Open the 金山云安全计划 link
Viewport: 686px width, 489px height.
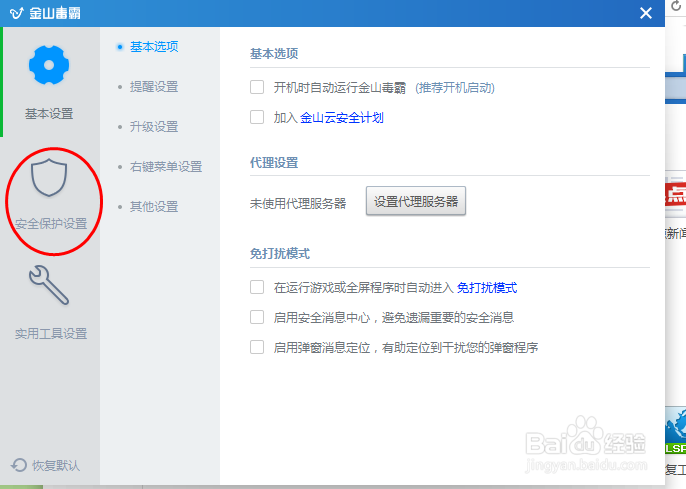click(x=342, y=118)
